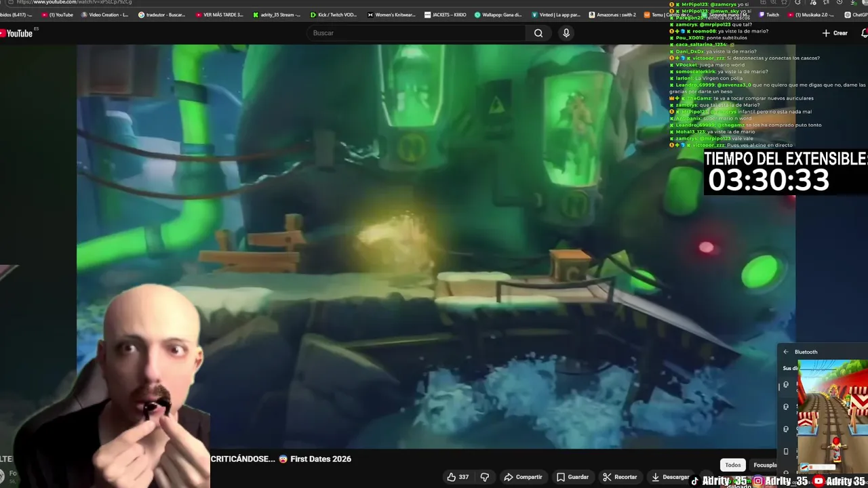Open the adrity_35 Stream bookmark
This screenshot has width=868, height=488.
(x=277, y=15)
